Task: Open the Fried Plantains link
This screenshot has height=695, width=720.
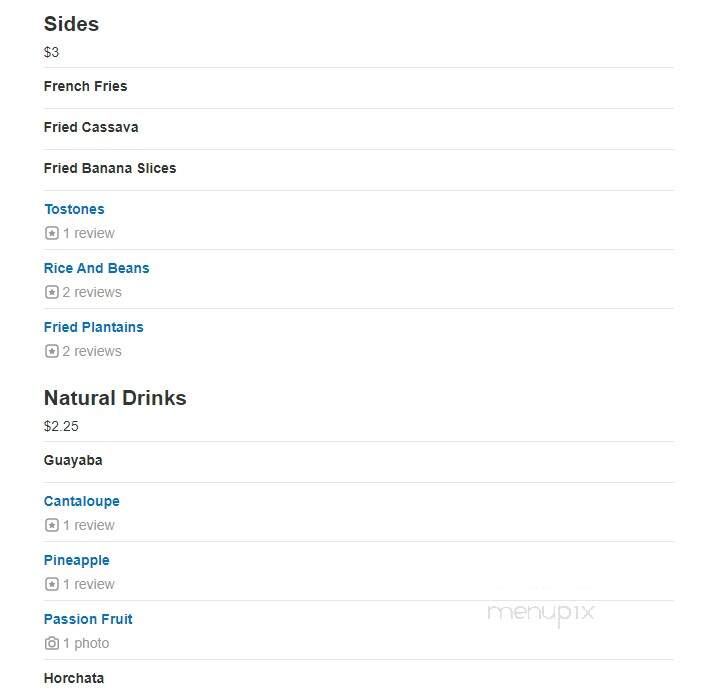Action: [x=94, y=327]
